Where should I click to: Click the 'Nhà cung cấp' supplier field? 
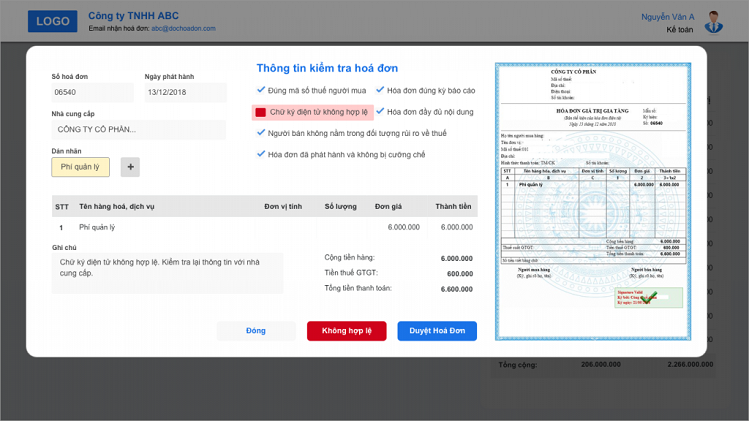138,129
